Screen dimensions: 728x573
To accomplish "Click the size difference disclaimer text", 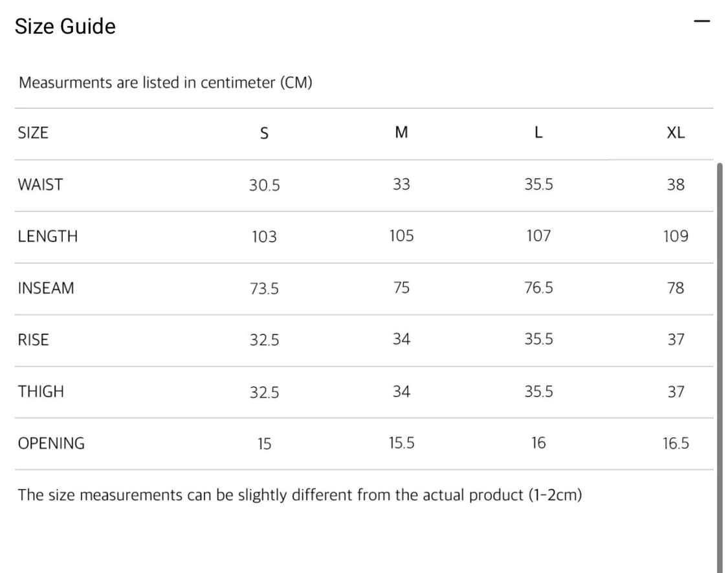I will point(300,495).
